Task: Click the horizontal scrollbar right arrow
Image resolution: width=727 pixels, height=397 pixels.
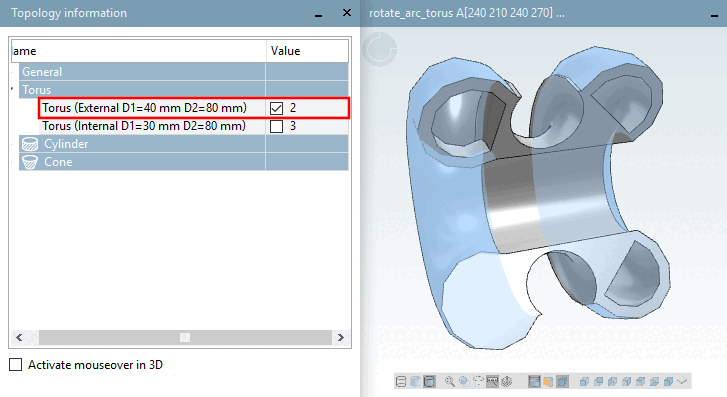Action: click(340, 337)
